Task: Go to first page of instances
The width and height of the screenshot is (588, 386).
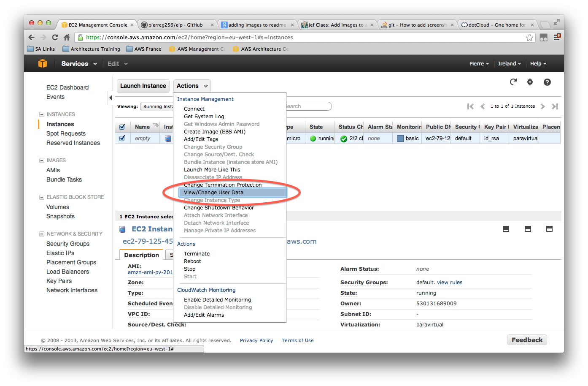Action: coord(470,106)
